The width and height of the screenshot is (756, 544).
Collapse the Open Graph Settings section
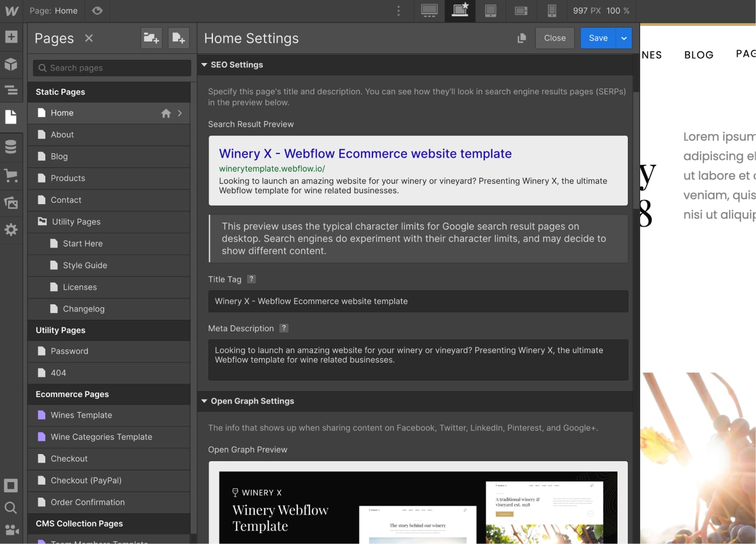tap(204, 401)
